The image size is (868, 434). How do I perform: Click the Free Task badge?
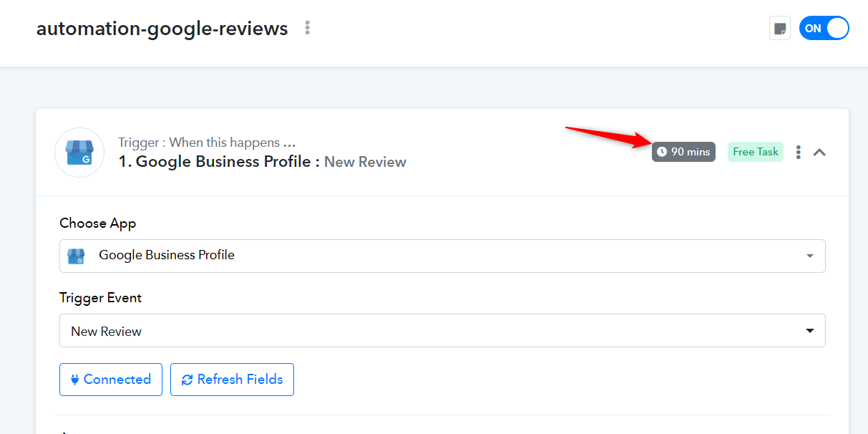point(756,152)
